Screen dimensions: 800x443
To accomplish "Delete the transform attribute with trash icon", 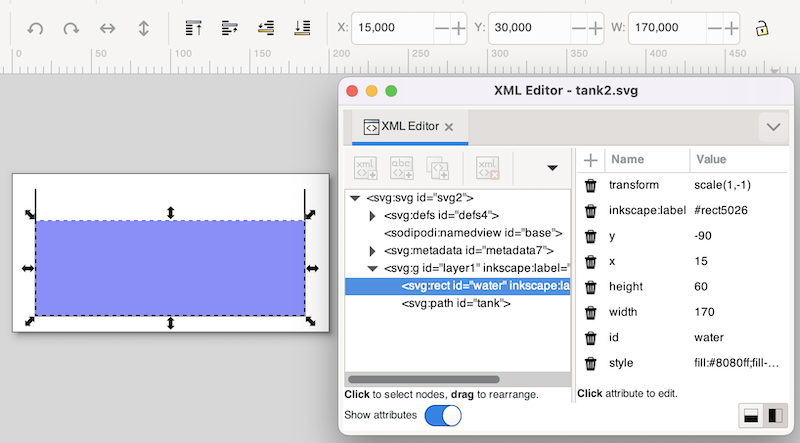I will [x=591, y=186].
